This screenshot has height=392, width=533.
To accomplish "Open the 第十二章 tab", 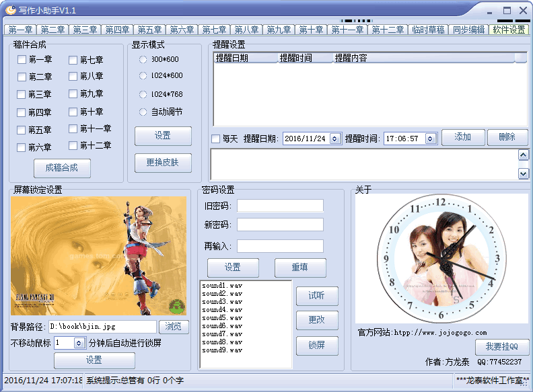I will (x=388, y=30).
